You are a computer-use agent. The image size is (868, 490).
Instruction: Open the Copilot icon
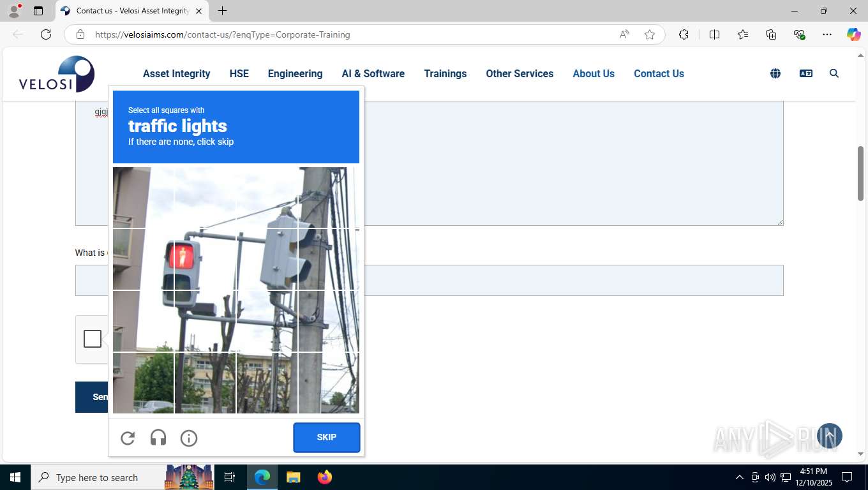tap(854, 34)
